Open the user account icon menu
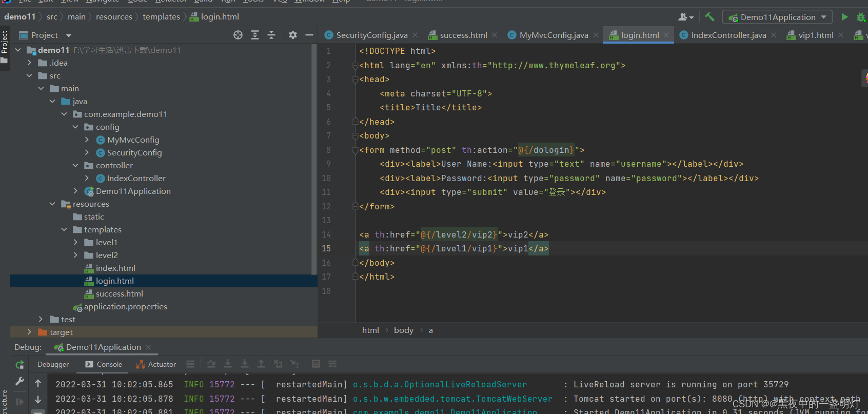868x414 pixels. coord(686,17)
